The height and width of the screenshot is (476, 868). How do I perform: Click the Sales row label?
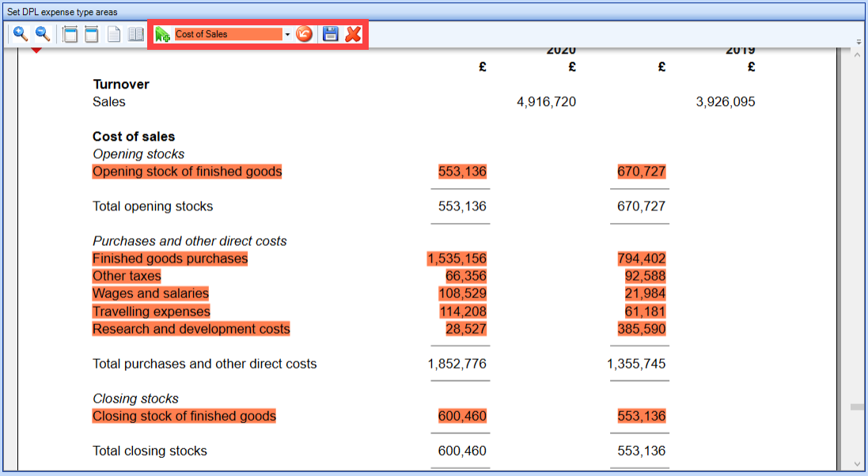tap(109, 102)
